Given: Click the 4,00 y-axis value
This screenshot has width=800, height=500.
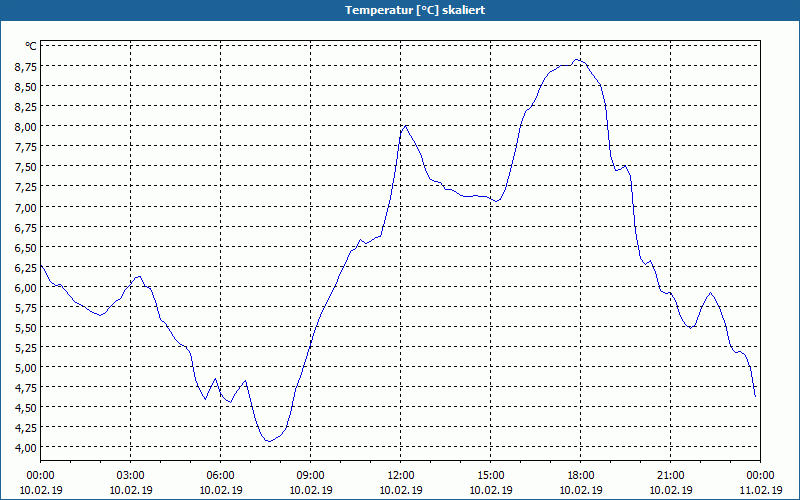Looking at the screenshot, I should (x=27, y=447).
